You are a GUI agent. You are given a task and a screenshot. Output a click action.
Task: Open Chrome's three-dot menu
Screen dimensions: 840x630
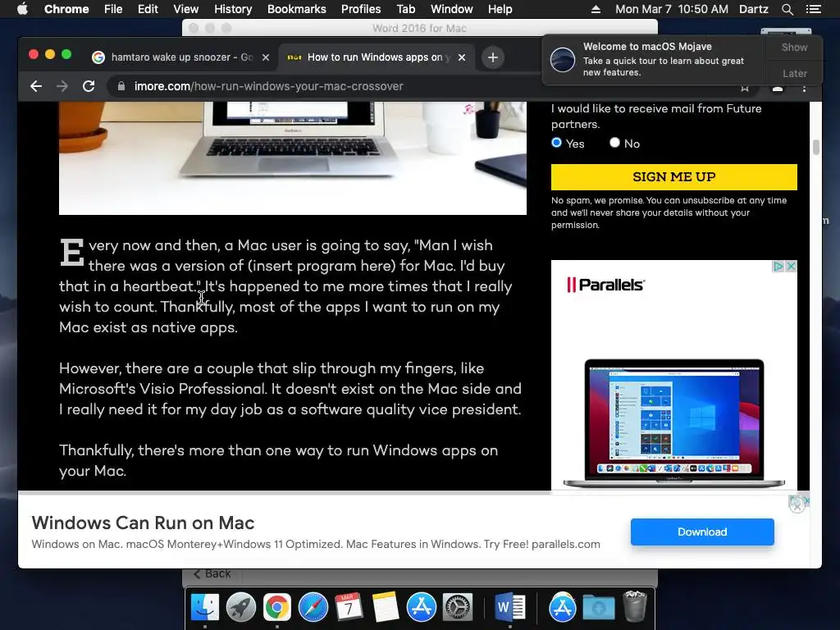tap(804, 87)
